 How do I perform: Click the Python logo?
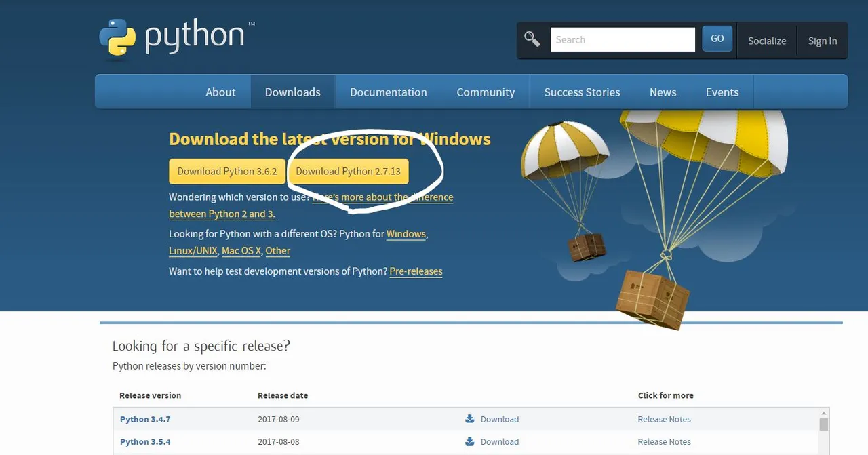pyautogui.click(x=178, y=38)
